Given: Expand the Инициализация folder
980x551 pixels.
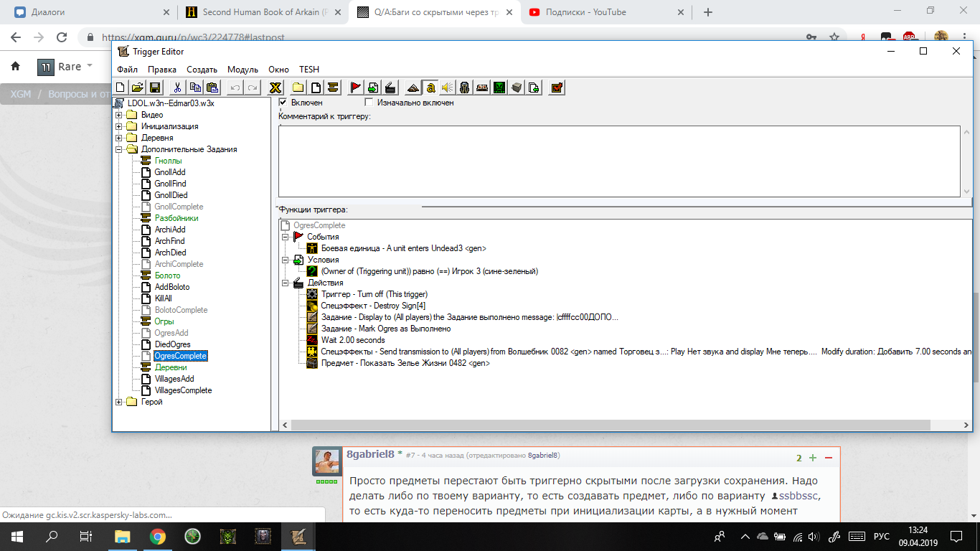Looking at the screenshot, I should 119,126.
